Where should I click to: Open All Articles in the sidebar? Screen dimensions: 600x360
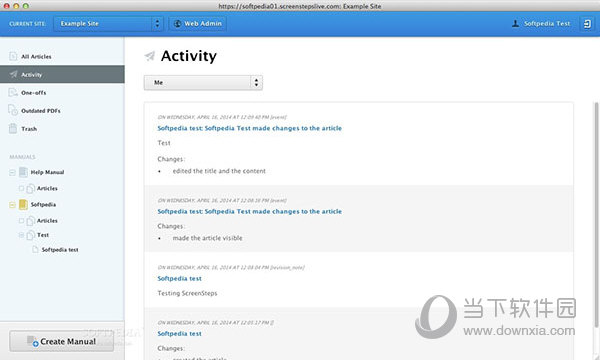click(62, 56)
